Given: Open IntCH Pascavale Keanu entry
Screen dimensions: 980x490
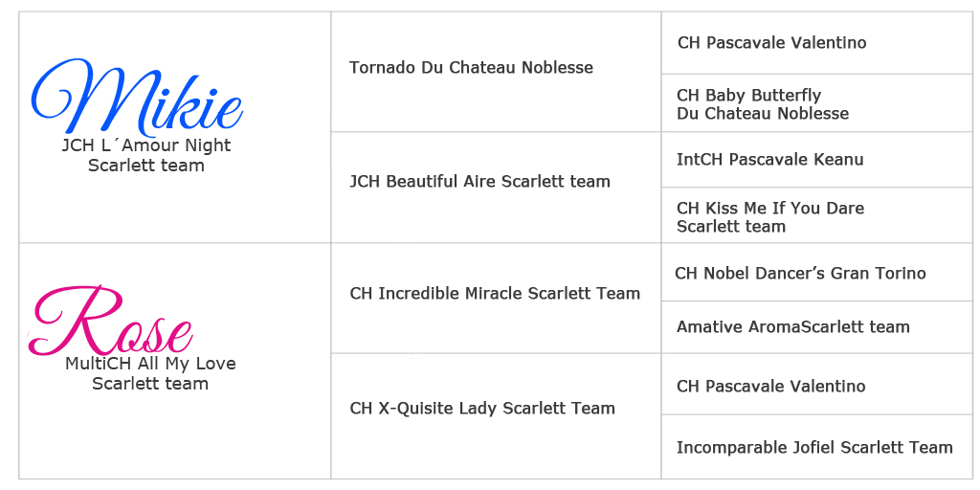Looking at the screenshot, I should point(769,160).
